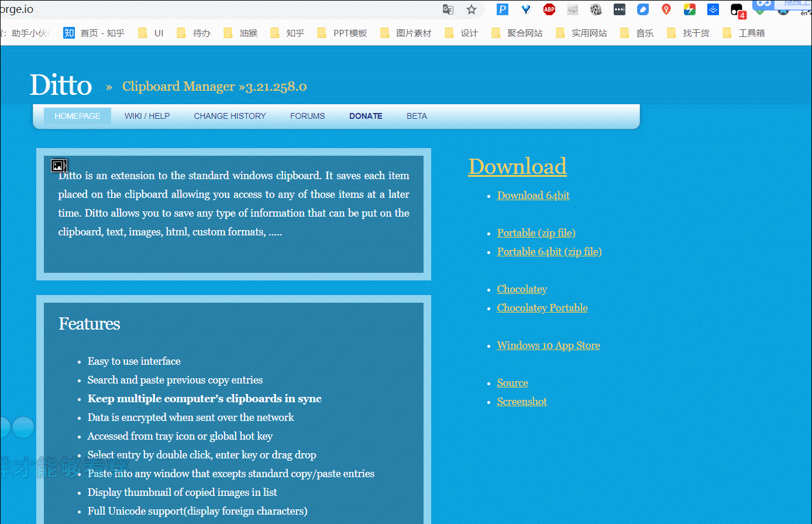Image resolution: width=812 pixels, height=524 pixels.
Task: Open the 工具箱 bookmark folder
Action: [x=744, y=33]
